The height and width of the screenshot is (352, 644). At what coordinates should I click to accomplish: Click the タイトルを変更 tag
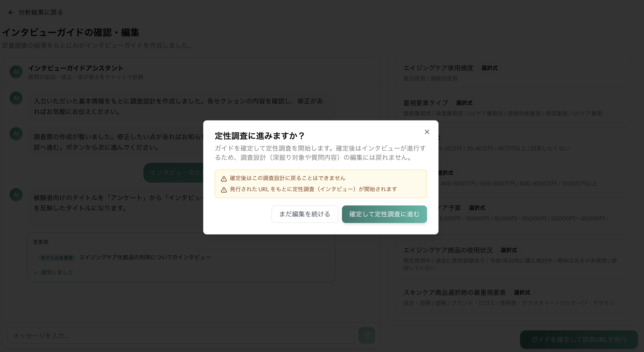57,257
